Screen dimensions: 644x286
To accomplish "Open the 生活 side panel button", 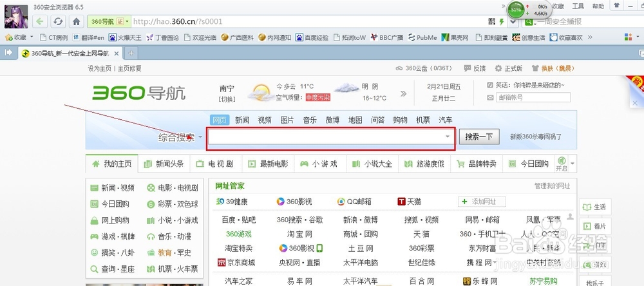I will (x=594, y=207).
